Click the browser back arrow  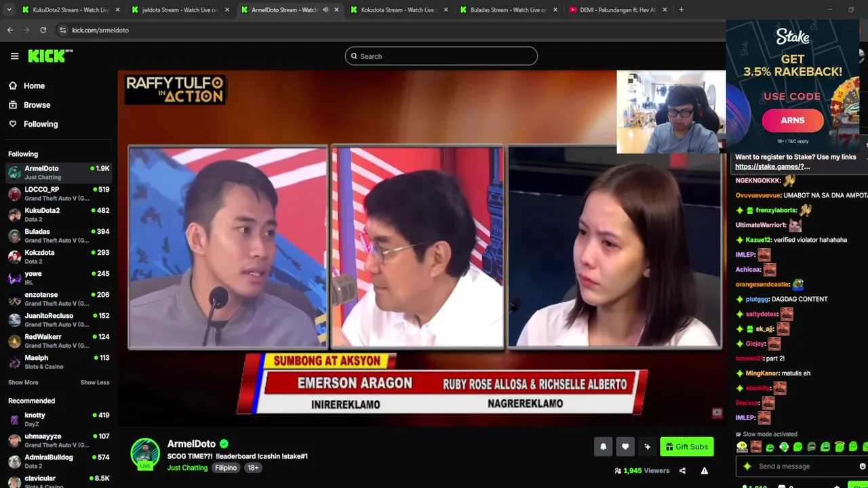10,30
